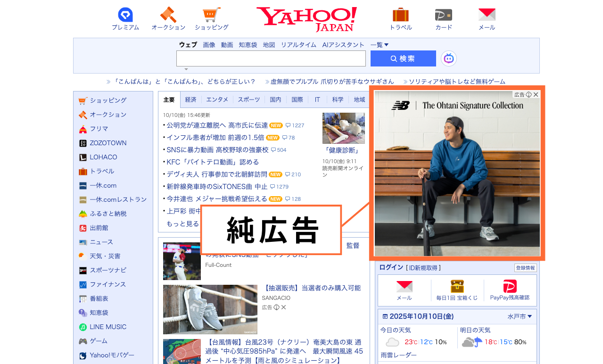Open the Mail (メール) envelope in header
Viewport: 603px width, 364px height.
pos(487,15)
